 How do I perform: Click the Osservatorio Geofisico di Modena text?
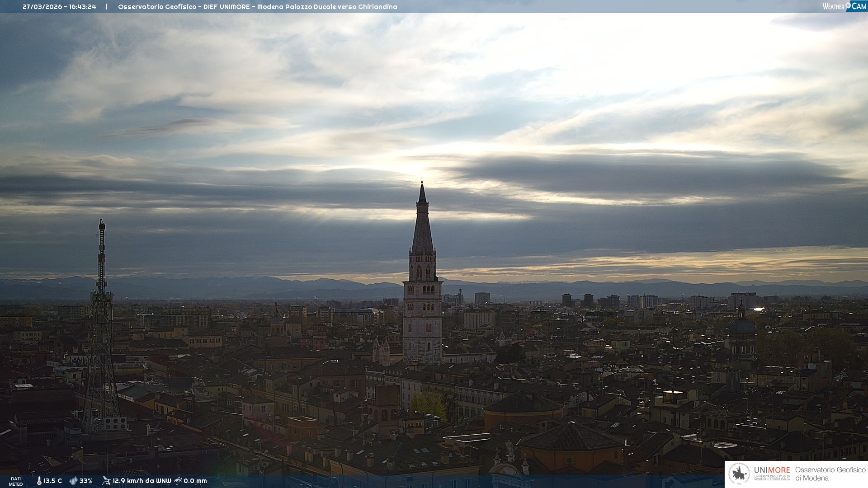[830, 474]
